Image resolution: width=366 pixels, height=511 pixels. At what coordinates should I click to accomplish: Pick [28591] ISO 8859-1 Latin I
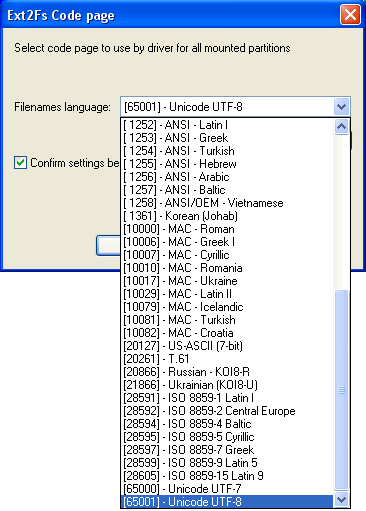227,398
